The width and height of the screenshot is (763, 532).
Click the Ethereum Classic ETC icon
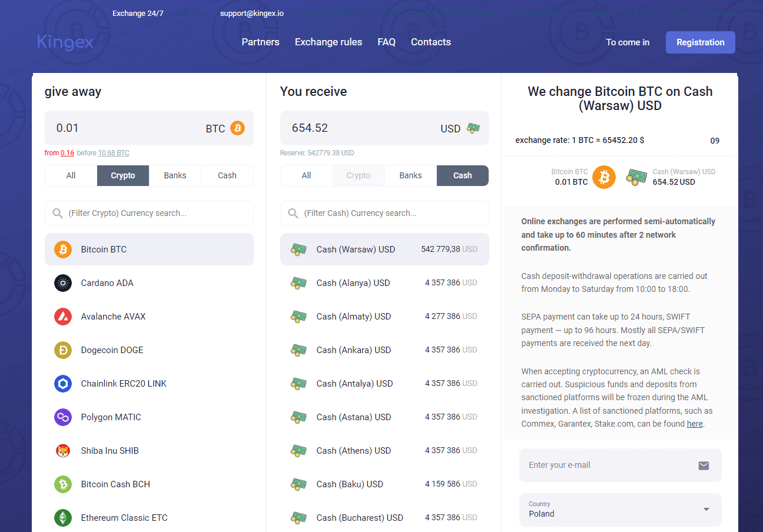coord(63,518)
